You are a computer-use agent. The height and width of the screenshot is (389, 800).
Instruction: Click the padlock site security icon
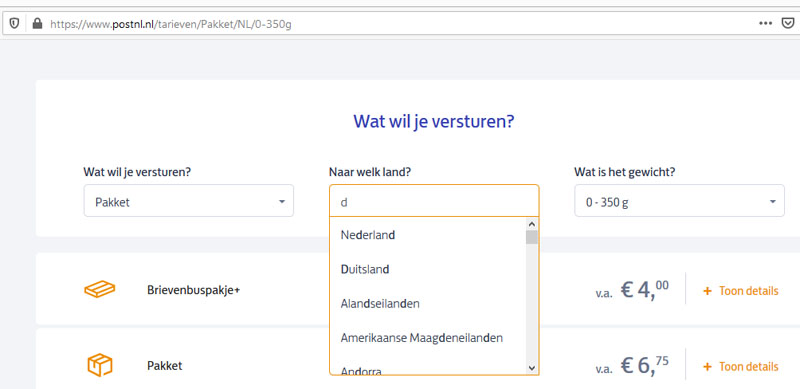pos(37,23)
